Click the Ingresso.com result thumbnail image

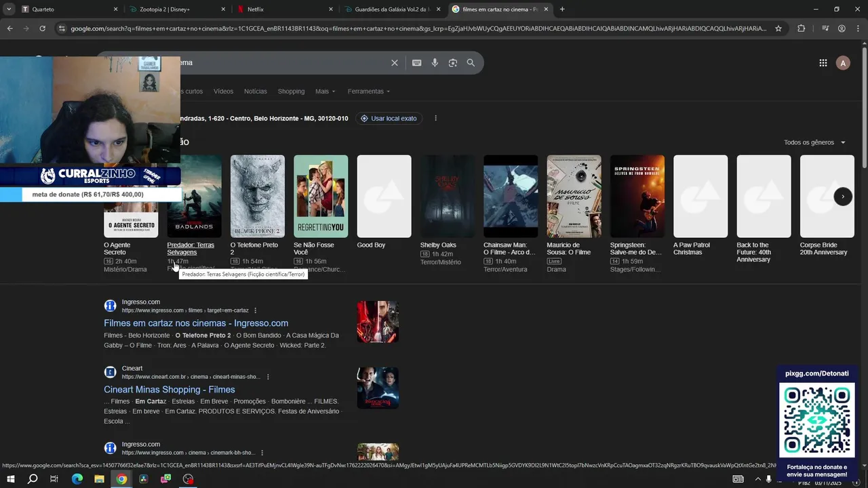[x=378, y=322]
